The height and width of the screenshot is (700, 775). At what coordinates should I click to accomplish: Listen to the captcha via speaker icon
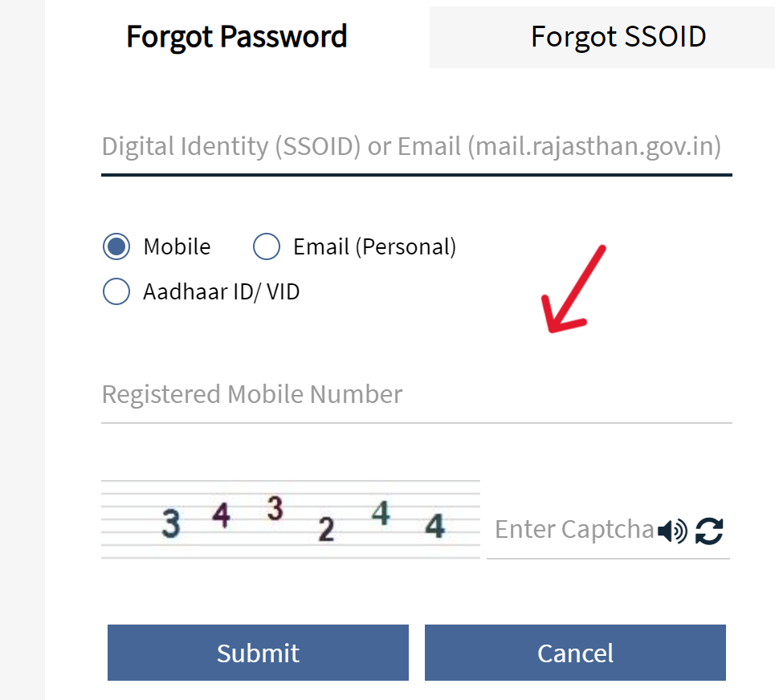tap(671, 531)
